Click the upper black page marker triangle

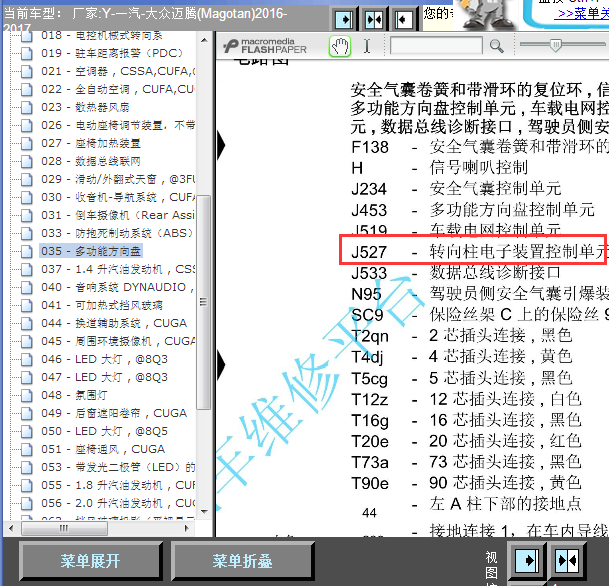coord(221,145)
